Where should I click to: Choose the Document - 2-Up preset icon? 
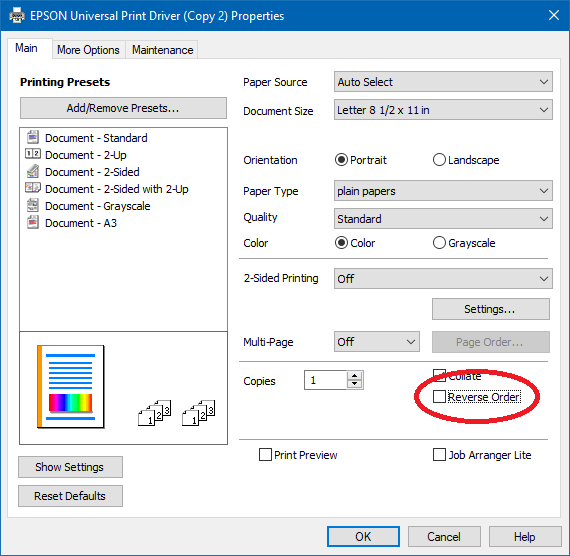pos(33,154)
